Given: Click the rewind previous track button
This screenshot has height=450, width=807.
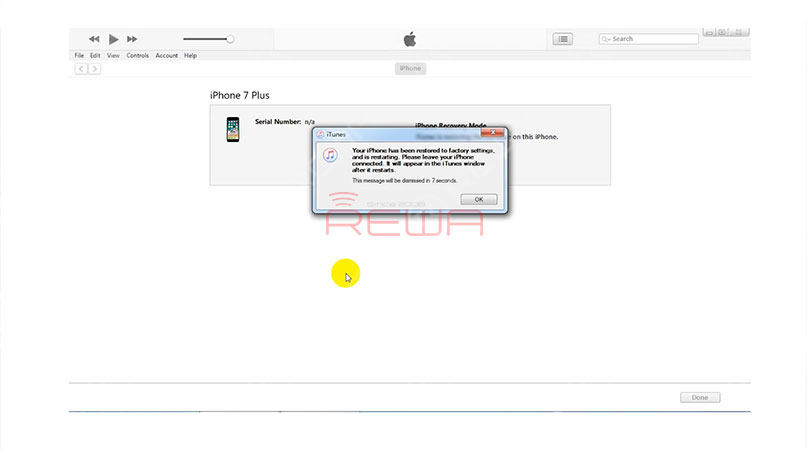Looking at the screenshot, I should (94, 39).
